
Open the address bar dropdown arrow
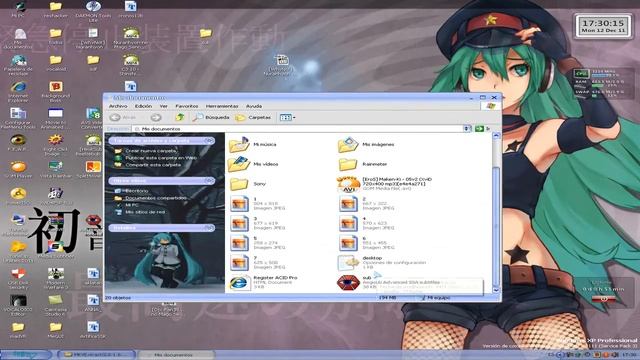click(x=467, y=129)
